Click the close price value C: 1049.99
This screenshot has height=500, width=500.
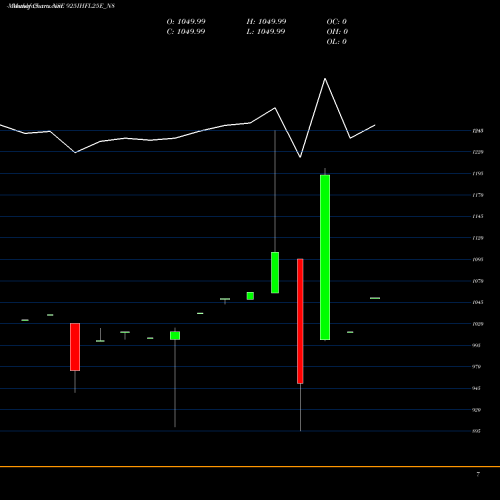(186, 32)
